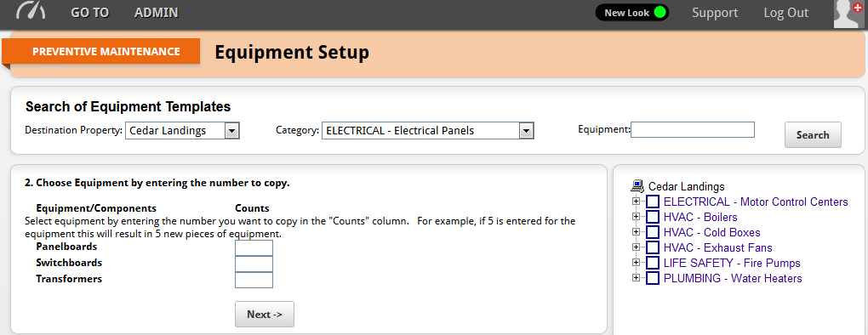
Task: Expand ELECTRICAL - Motor Control Centers node
Action: (636, 202)
